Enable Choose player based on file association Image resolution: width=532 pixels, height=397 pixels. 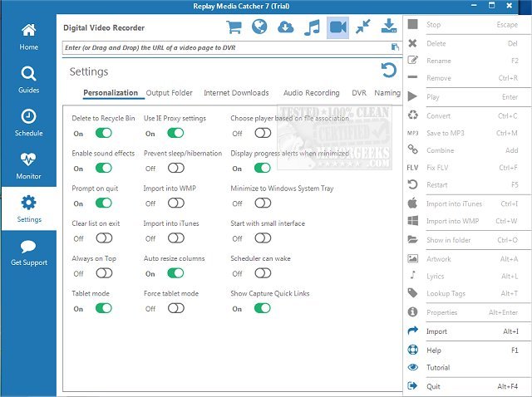(263, 133)
